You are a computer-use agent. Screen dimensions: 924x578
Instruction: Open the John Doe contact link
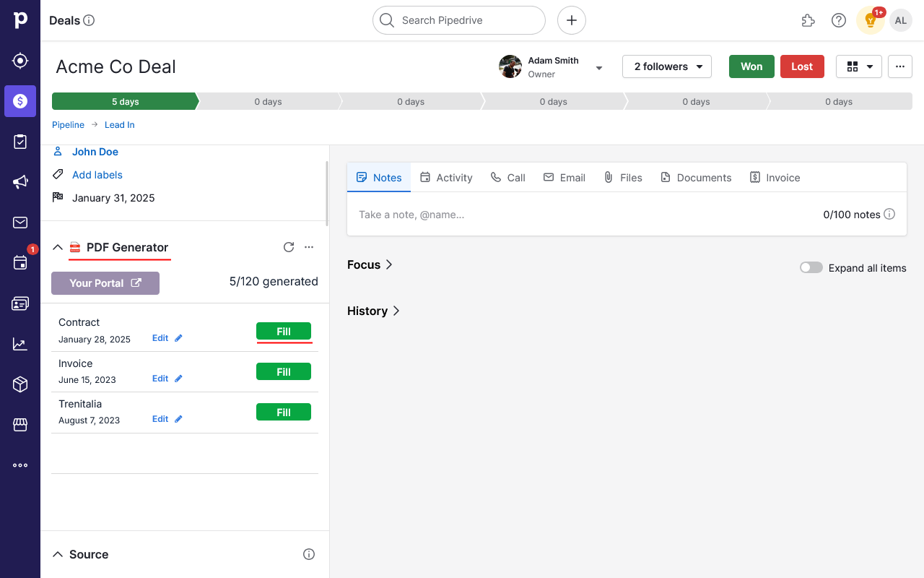click(x=95, y=152)
